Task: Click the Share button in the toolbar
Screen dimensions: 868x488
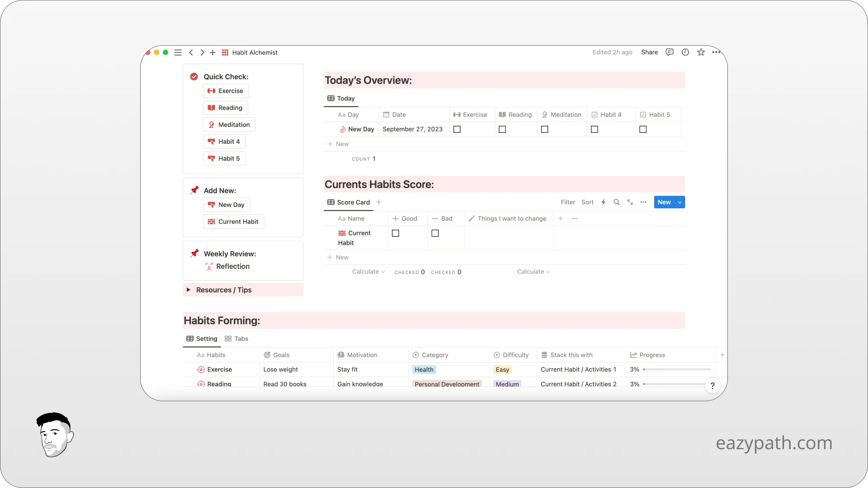Action: pos(650,52)
